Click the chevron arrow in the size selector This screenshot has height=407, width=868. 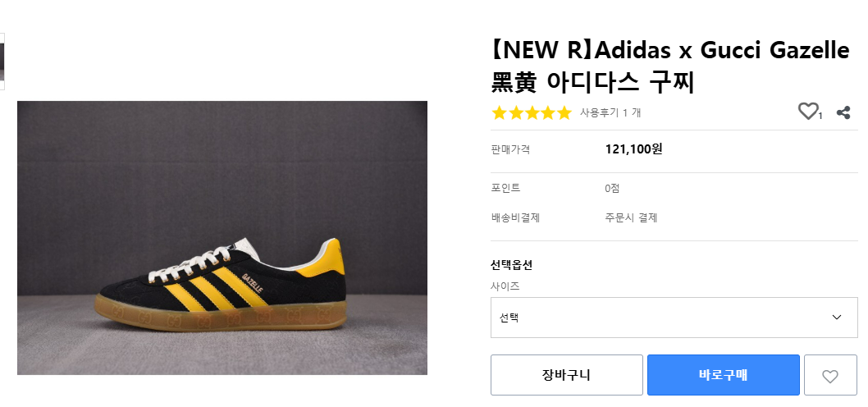pos(837,318)
